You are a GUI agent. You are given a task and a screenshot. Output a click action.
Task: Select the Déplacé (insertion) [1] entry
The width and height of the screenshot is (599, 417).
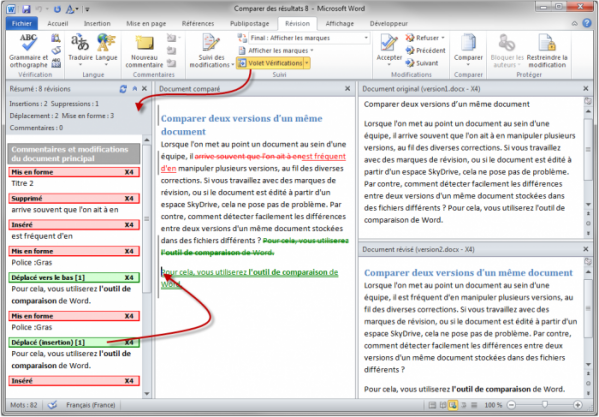74,343
